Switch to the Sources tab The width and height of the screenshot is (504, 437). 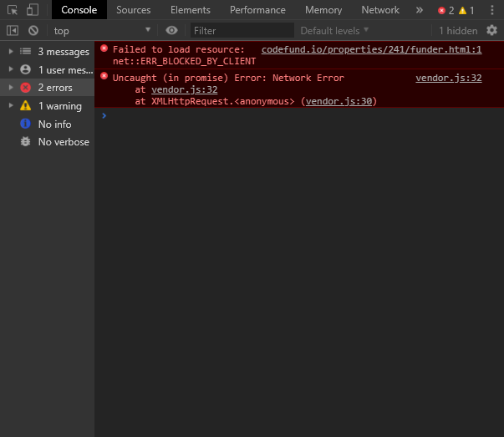click(134, 10)
